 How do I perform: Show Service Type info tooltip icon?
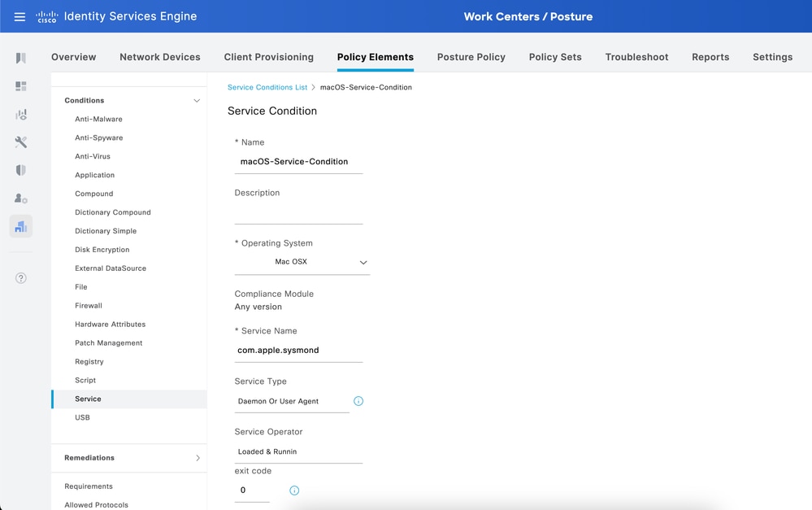(x=358, y=401)
